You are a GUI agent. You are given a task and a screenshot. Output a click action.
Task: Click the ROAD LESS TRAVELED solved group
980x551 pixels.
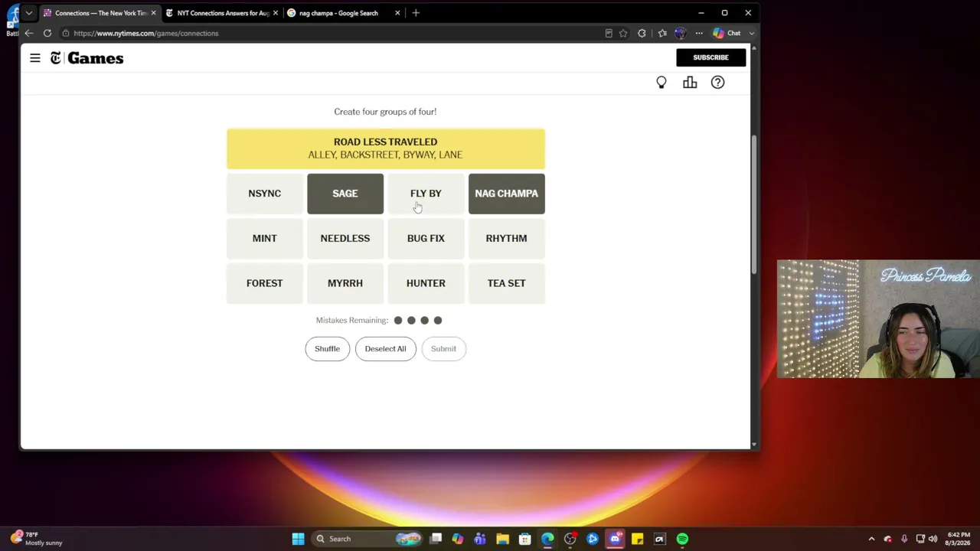coord(386,148)
